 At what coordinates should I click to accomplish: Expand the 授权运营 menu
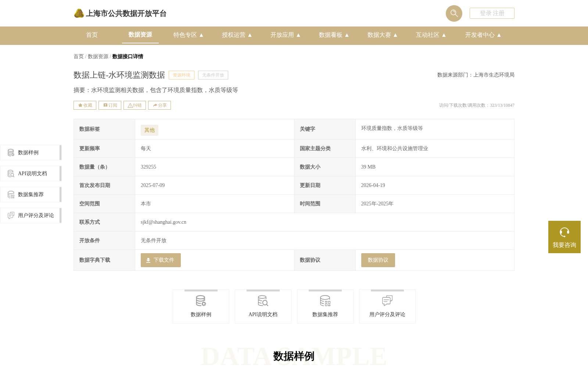coord(237,35)
